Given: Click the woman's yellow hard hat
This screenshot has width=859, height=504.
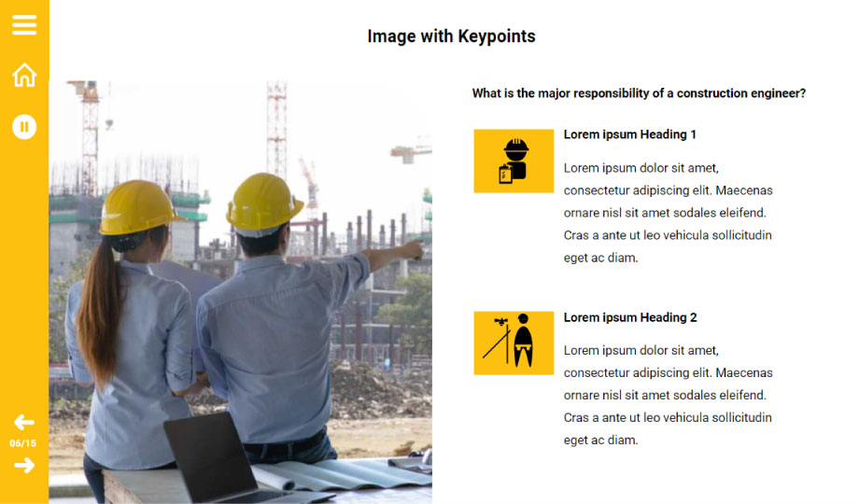Looking at the screenshot, I should pyautogui.click(x=138, y=205).
